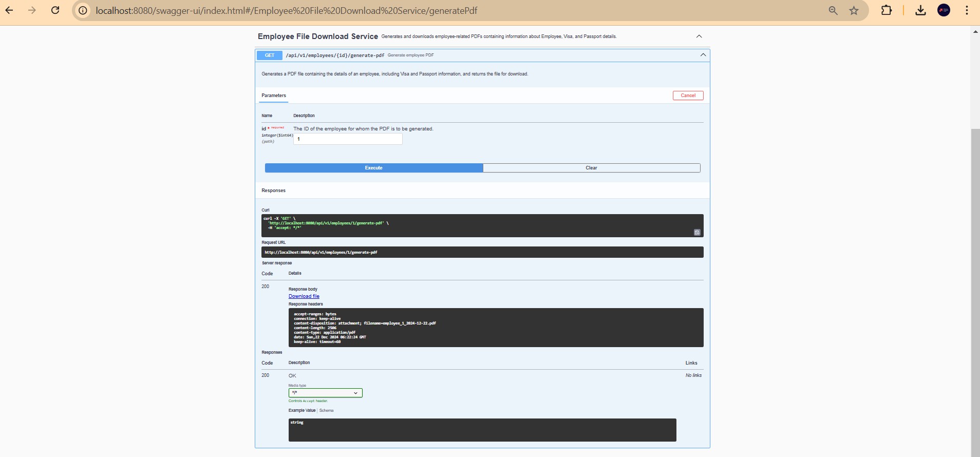Open the browser profile avatar

[944, 10]
